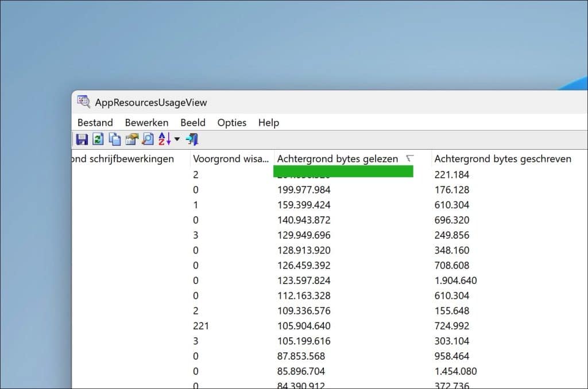Expand the sort options dropdown arrow

[x=177, y=139]
